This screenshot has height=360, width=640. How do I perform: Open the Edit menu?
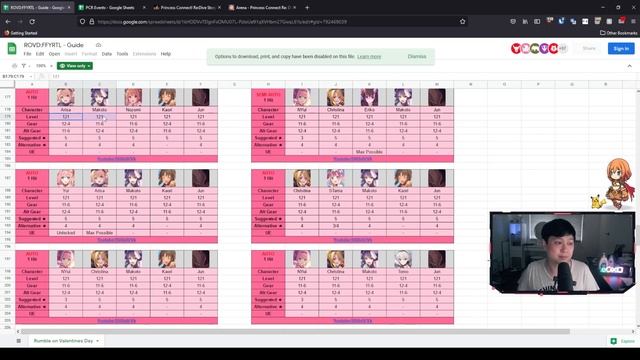tap(40, 54)
